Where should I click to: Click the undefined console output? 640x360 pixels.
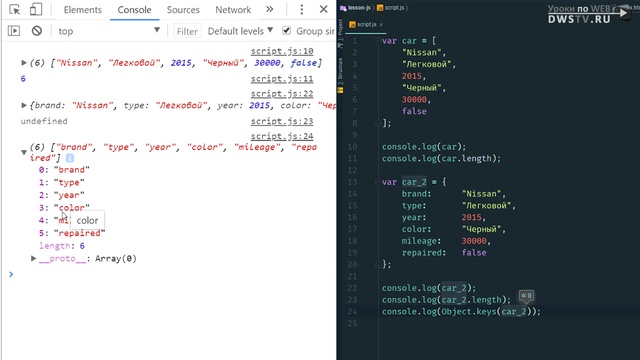44,121
